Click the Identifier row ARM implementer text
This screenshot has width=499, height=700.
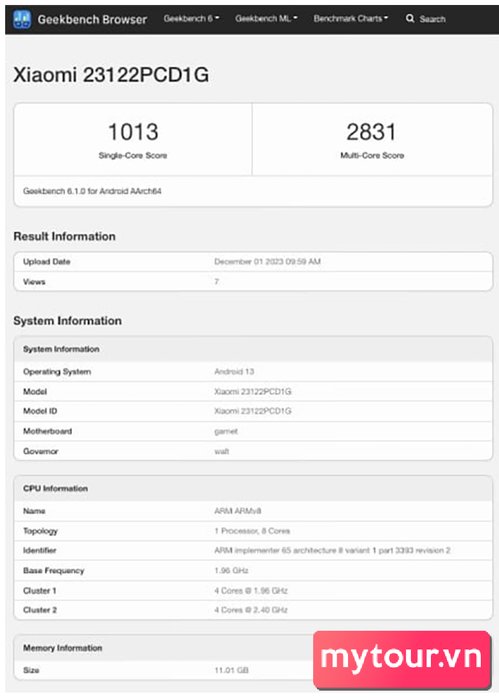pos(332,550)
